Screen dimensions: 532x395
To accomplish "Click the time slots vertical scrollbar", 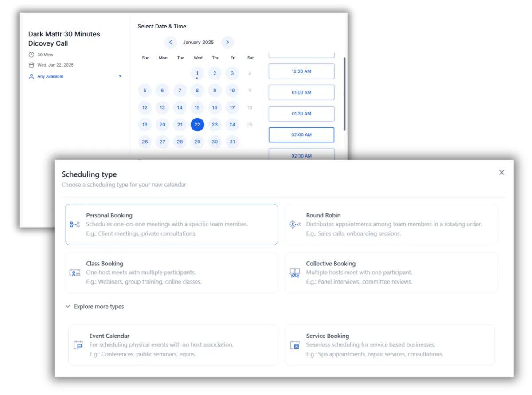I will (344, 94).
